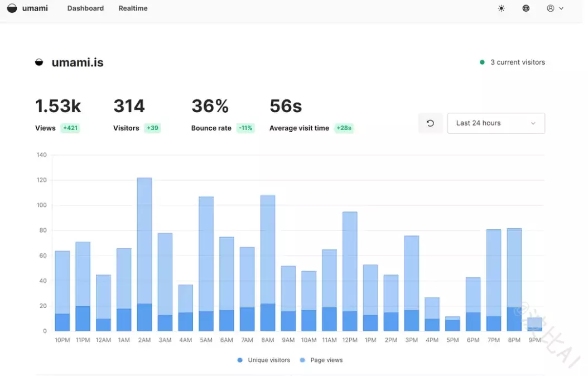Select the 11PM unique visitors bar segment
Screen dimensions: 588x376
pos(83,319)
